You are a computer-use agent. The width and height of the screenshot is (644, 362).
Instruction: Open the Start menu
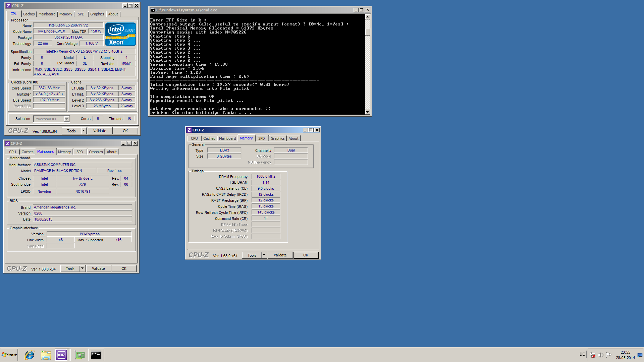coord(9,355)
